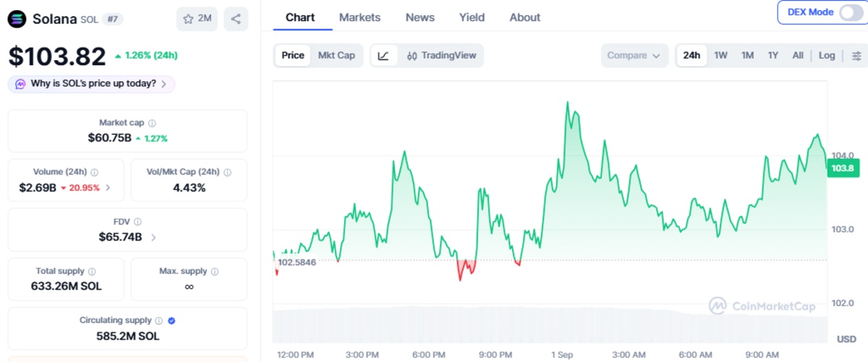Click the SOL ticker symbol
Viewport: 868px width, 362px height.
coord(89,20)
